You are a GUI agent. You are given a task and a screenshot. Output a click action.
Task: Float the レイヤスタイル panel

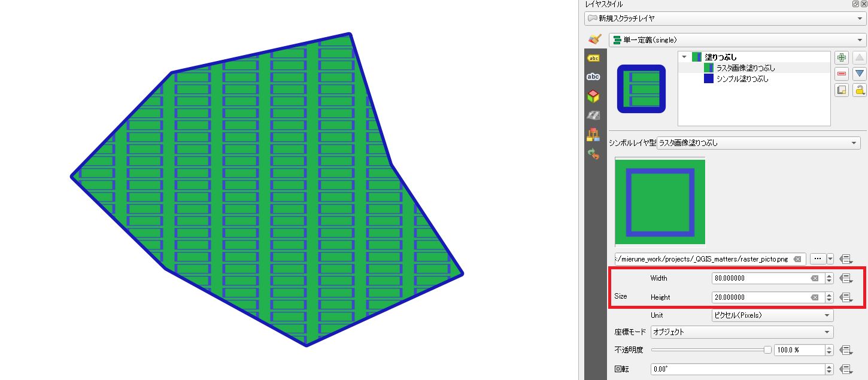point(855,4)
